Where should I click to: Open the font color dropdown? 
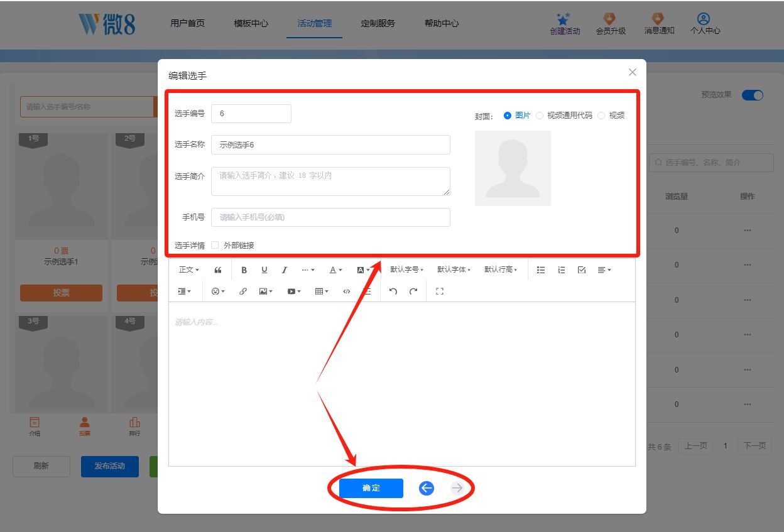(336, 270)
